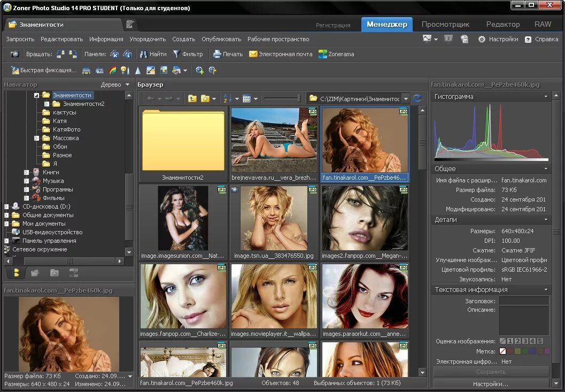Select the red label color
The image size is (565, 392).
coord(510,351)
